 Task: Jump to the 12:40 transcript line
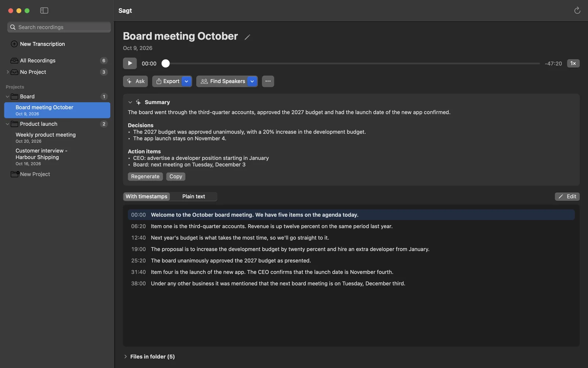(351, 238)
